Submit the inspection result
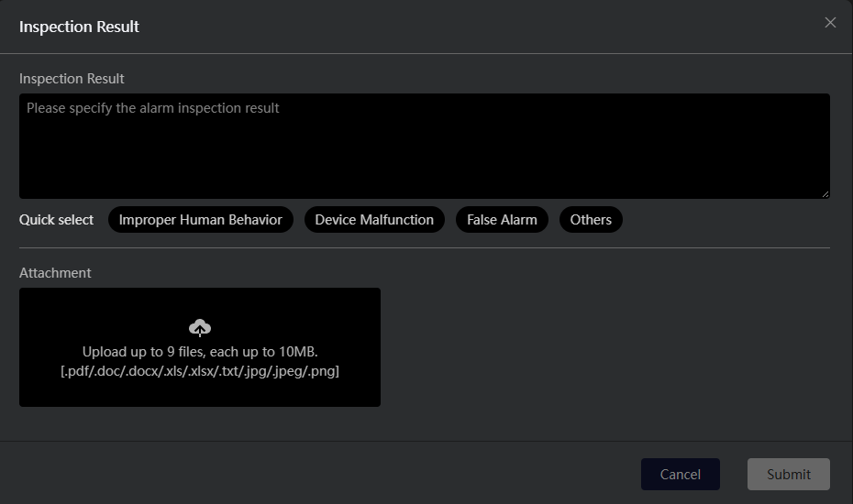 (788, 474)
